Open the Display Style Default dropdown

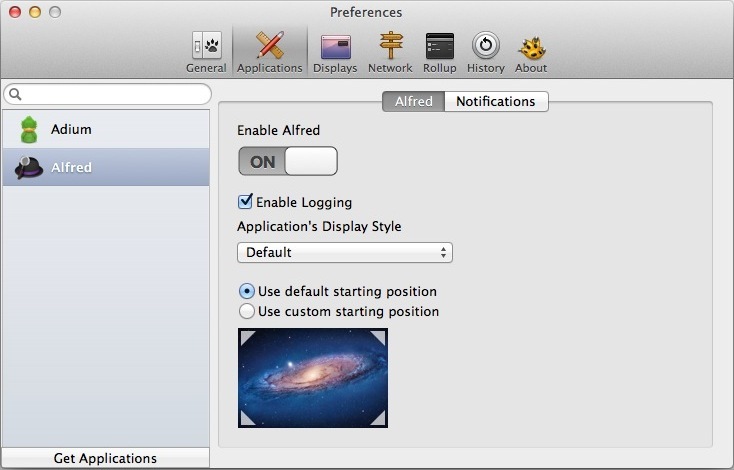[345, 252]
